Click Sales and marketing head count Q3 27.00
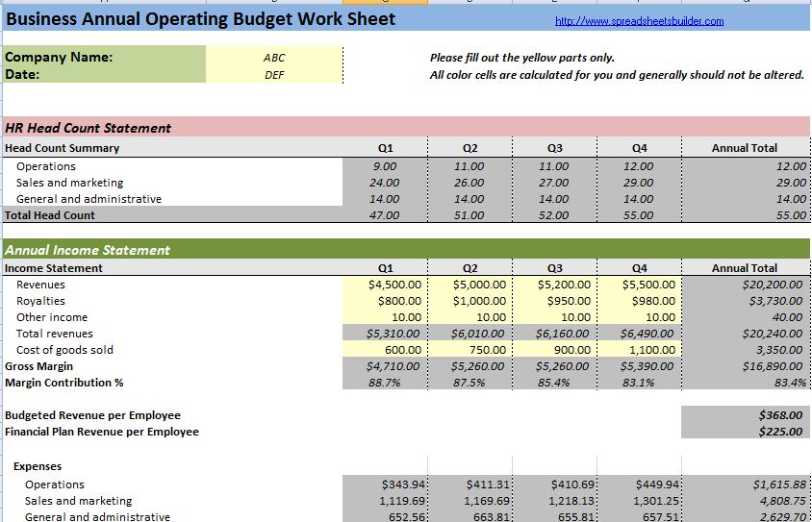 click(x=554, y=183)
